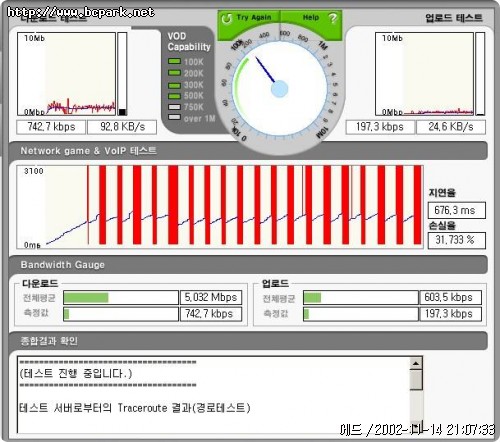Click the VoIP latency graph with red bars
This screenshot has height=442, width=500.
tap(220, 207)
